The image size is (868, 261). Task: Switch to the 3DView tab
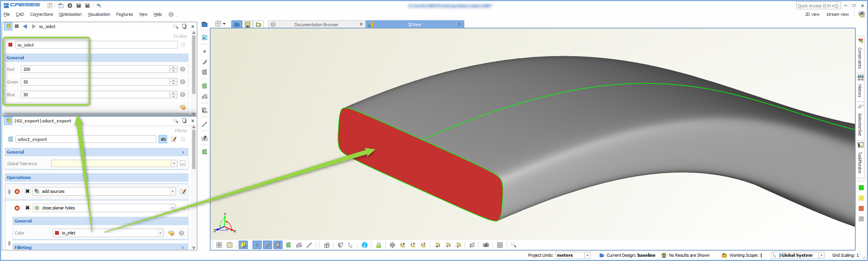(x=415, y=24)
